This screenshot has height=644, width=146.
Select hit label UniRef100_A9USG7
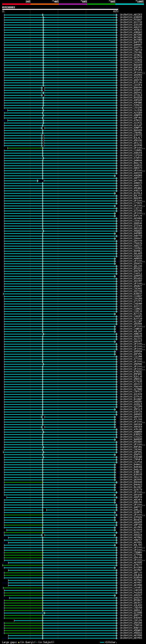point(131,595)
